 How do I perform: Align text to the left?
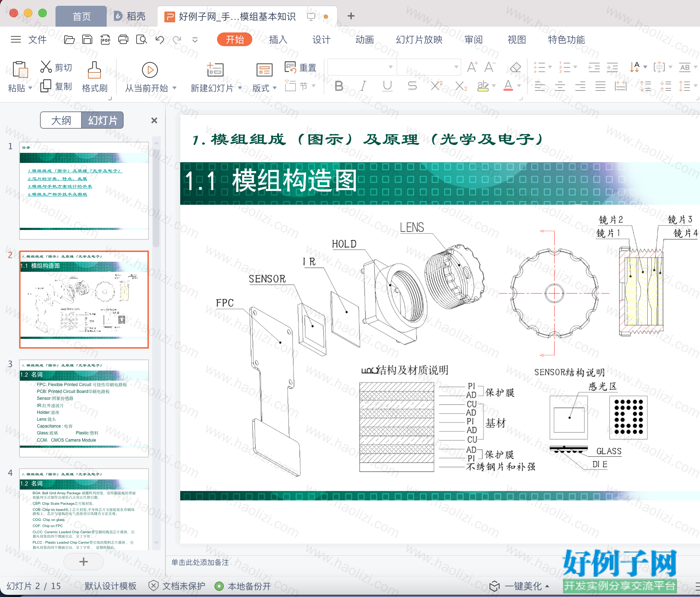(x=540, y=86)
